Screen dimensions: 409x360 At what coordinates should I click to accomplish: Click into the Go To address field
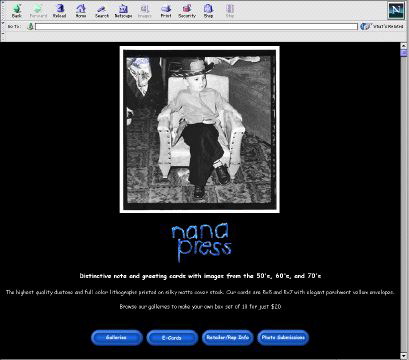coord(196,26)
